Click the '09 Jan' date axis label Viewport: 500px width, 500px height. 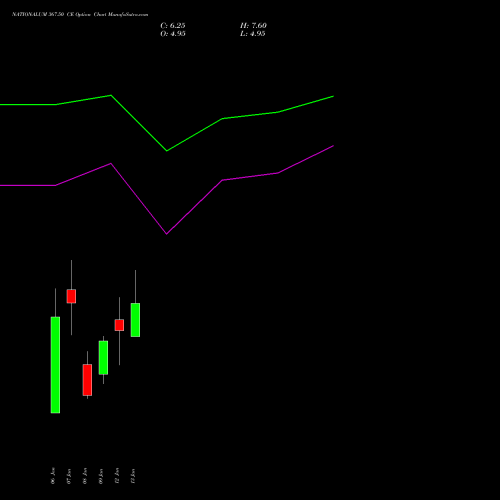pyautogui.click(x=101, y=476)
